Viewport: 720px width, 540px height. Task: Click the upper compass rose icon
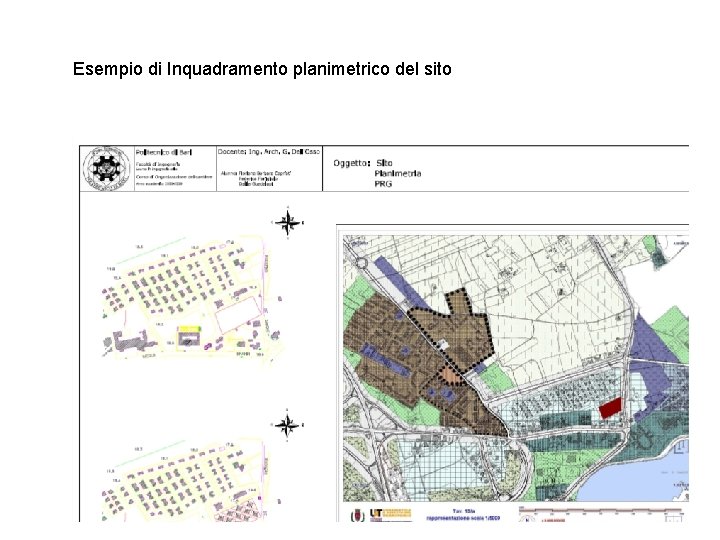coord(288,223)
